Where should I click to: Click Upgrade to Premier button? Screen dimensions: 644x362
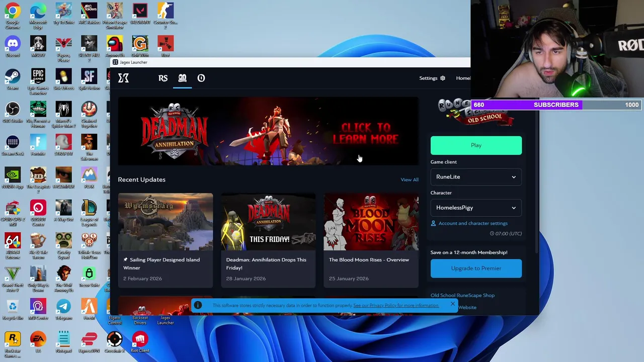(476, 268)
